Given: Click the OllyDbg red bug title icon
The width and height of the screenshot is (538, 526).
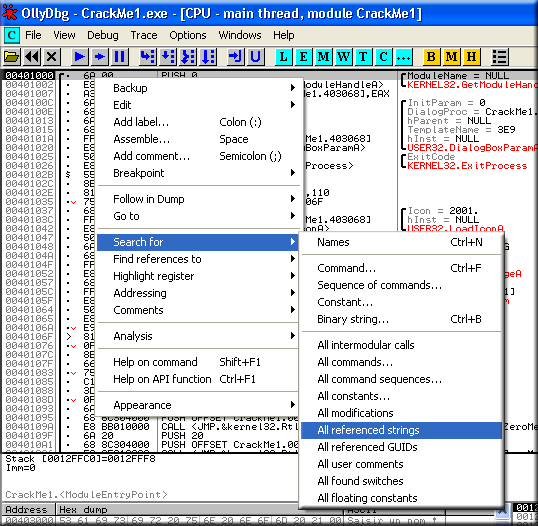Looking at the screenshot, I should (x=10, y=13).
